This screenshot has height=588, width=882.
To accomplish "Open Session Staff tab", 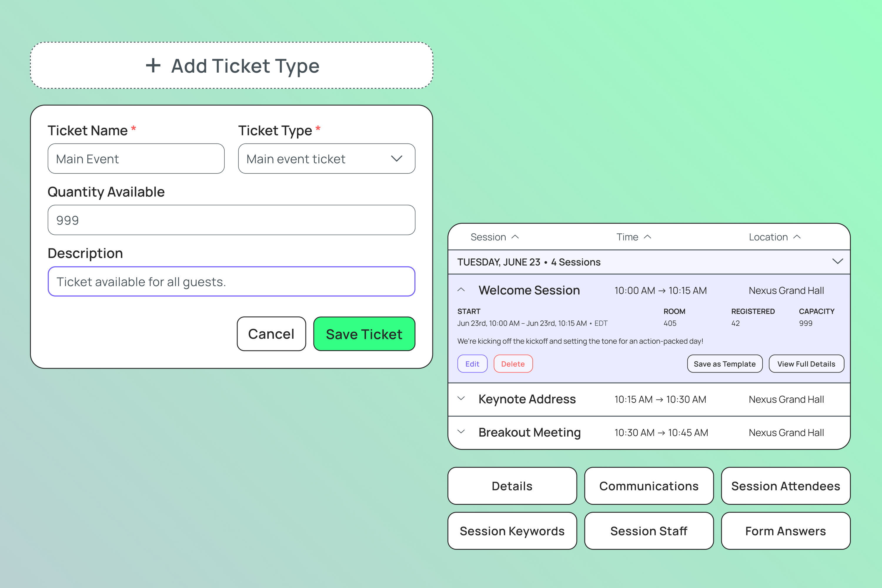I will pos(649,531).
